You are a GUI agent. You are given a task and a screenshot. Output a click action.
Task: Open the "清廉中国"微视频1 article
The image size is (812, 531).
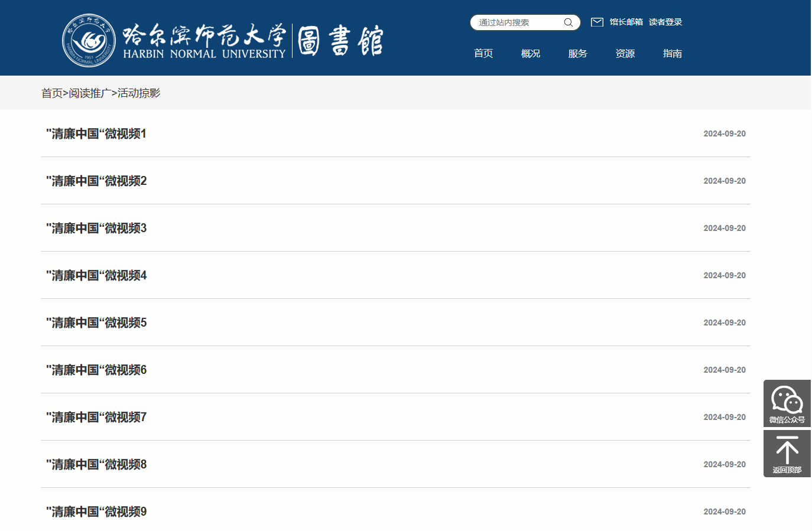[96, 134]
